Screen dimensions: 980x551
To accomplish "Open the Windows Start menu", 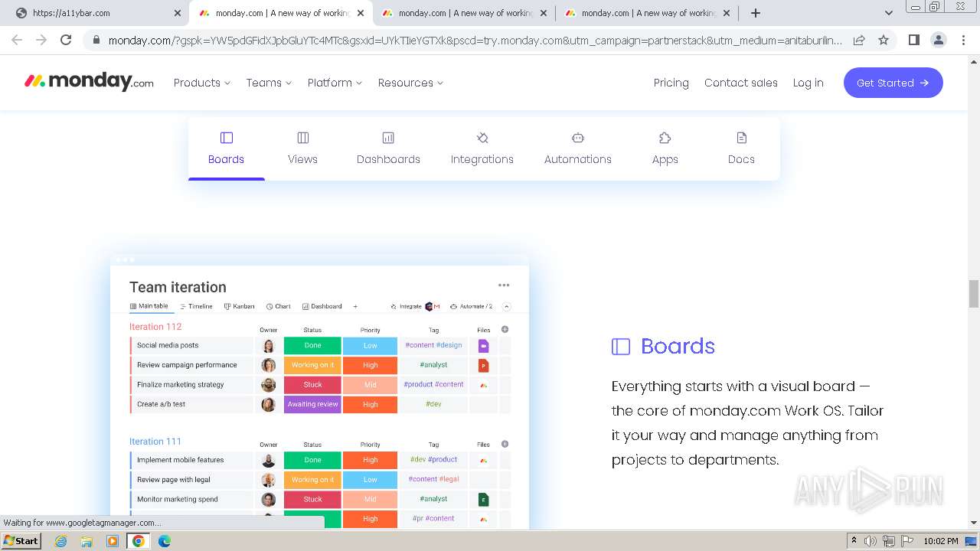I will pyautogui.click(x=21, y=540).
